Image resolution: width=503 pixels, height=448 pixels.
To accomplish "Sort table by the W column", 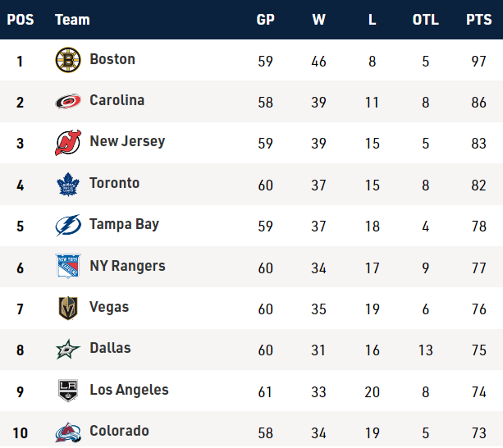I will point(319,19).
